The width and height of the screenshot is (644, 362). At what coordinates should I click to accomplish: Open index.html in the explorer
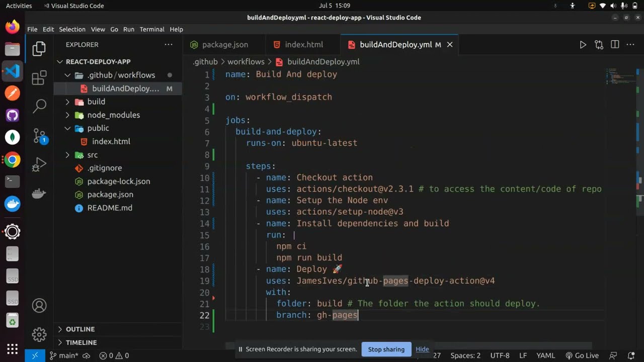(x=111, y=141)
